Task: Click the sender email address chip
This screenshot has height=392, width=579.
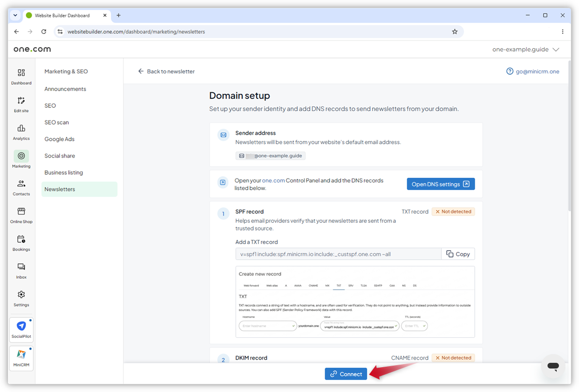Action: 271,156
